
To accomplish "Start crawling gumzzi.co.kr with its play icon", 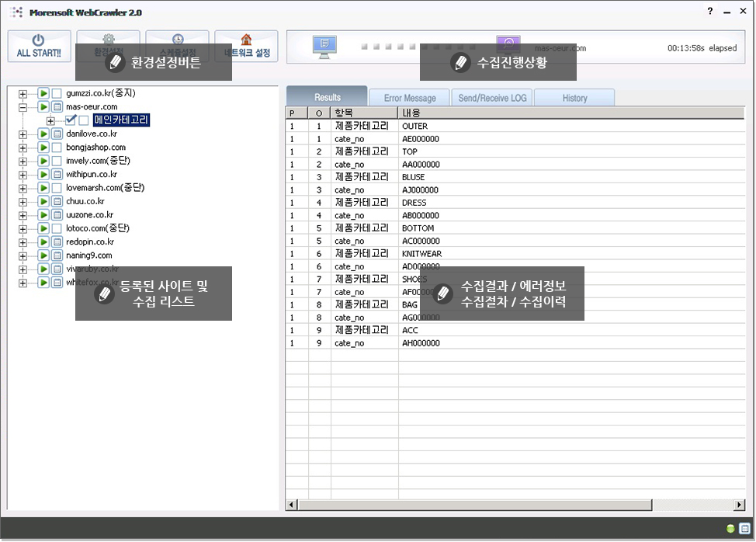I will [43, 93].
